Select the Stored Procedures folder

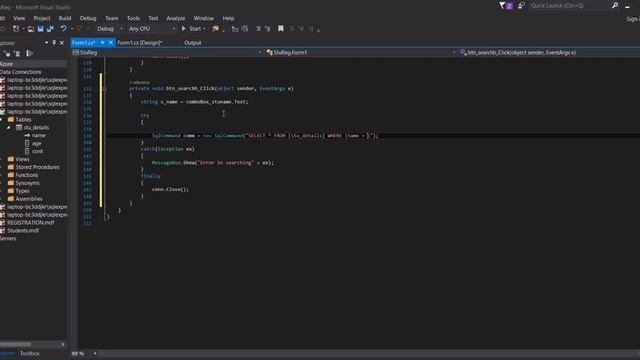pyautogui.click(x=37, y=167)
